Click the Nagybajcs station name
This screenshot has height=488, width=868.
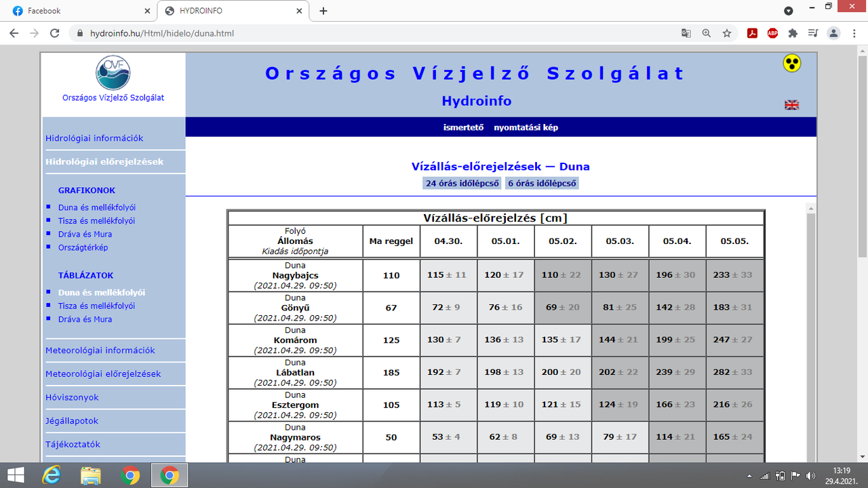pos(296,275)
